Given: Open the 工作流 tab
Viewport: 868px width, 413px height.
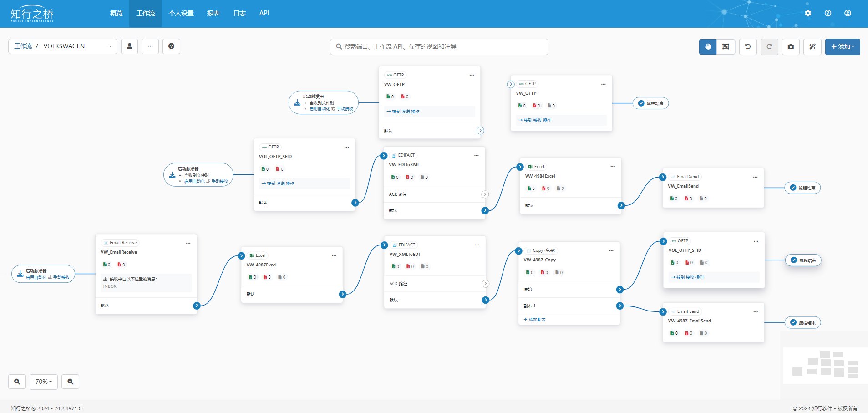Looking at the screenshot, I should pyautogui.click(x=146, y=13).
